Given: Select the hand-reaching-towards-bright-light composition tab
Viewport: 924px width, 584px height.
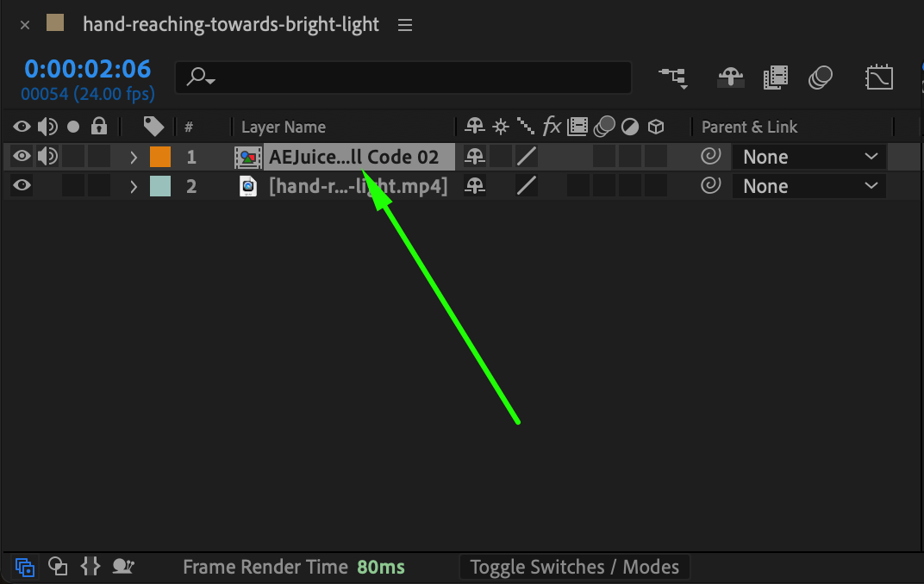Looking at the screenshot, I should point(230,24).
